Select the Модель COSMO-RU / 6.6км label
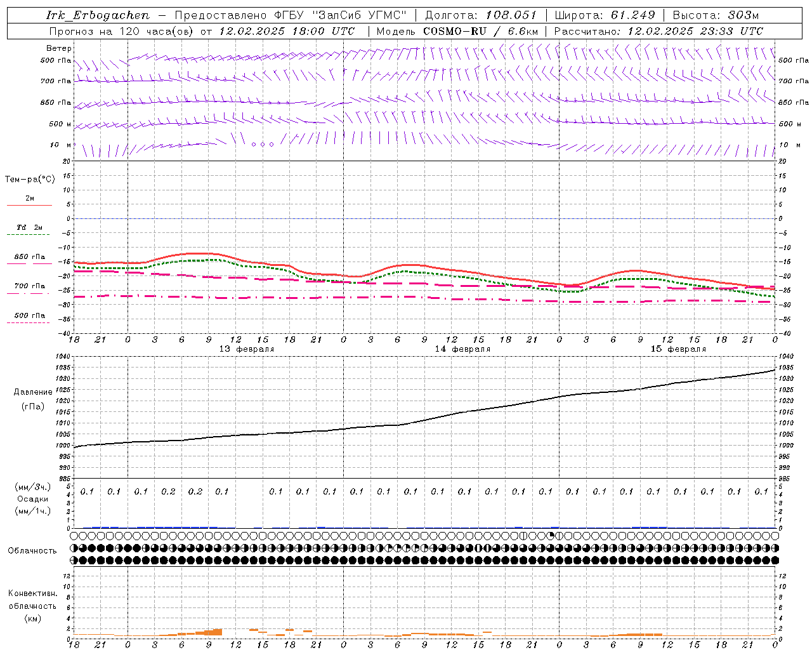The image size is (812, 650). click(x=457, y=31)
